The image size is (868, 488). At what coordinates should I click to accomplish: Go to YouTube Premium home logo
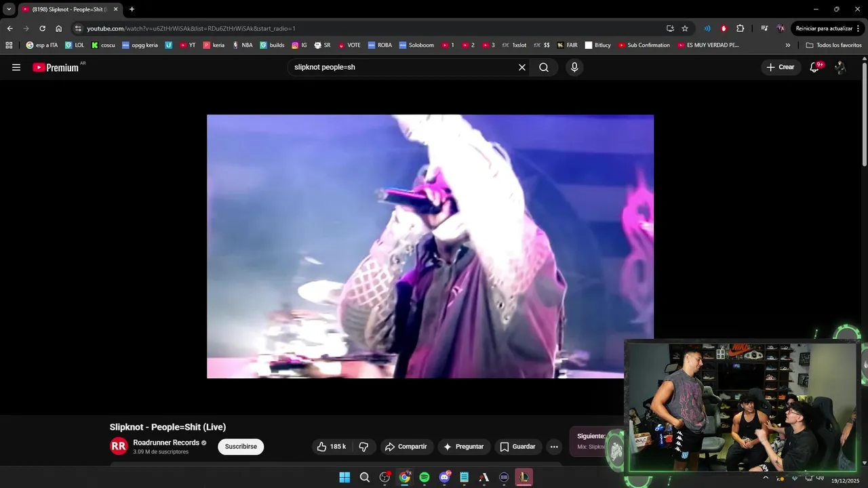[56, 67]
